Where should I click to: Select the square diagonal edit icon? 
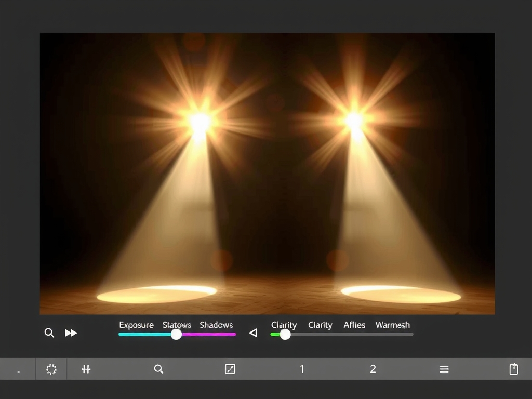(x=230, y=369)
